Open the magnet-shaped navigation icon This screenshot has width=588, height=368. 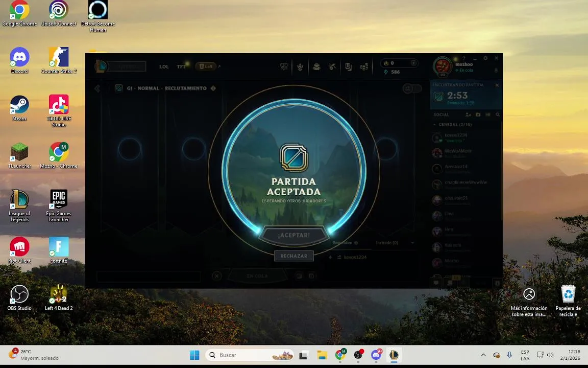point(349,67)
